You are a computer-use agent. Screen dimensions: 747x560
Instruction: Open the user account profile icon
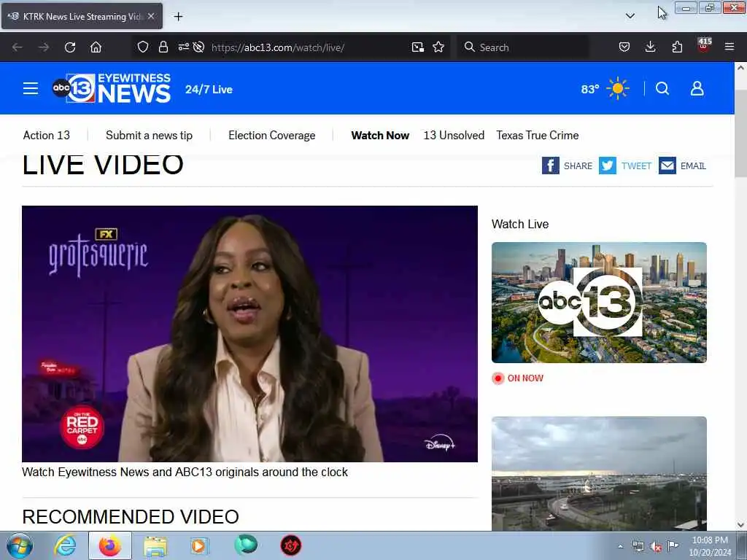click(697, 88)
